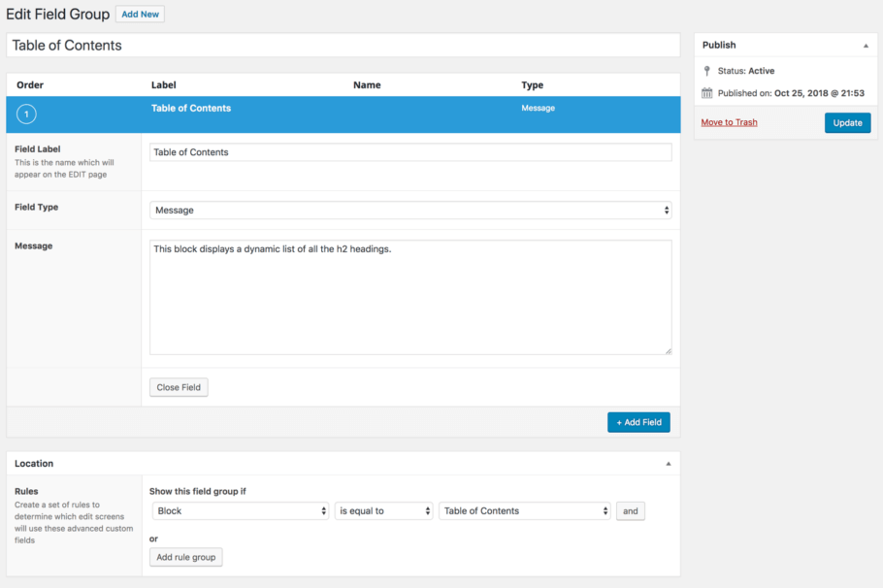Image resolution: width=883 pixels, height=588 pixels.
Task: Open the Table of Contents value dropdown
Action: (524, 510)
